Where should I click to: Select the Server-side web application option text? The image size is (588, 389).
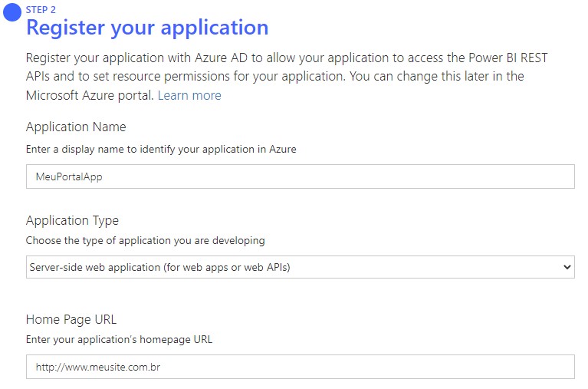click(x=159, y=267)
